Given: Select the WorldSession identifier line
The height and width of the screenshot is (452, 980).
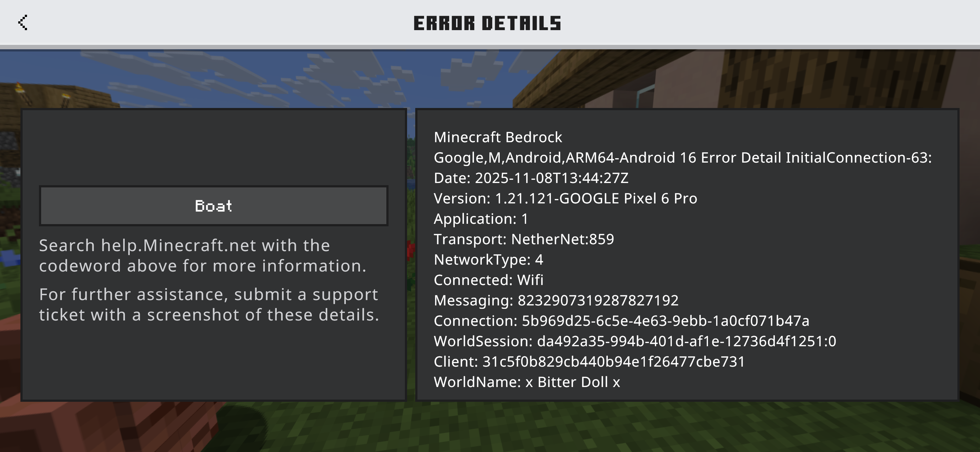Looking at the screenshot, I should [x=635, y=342].
